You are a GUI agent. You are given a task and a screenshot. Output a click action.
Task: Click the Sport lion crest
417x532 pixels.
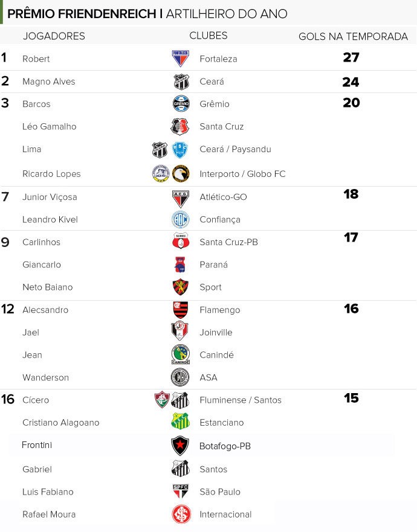click(x=180, y=287)
